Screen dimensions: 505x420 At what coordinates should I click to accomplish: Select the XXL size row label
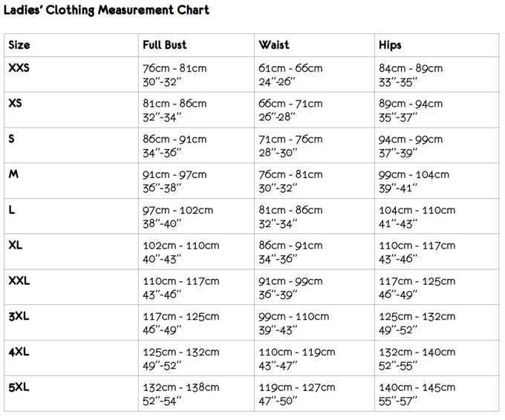[19, 281]
